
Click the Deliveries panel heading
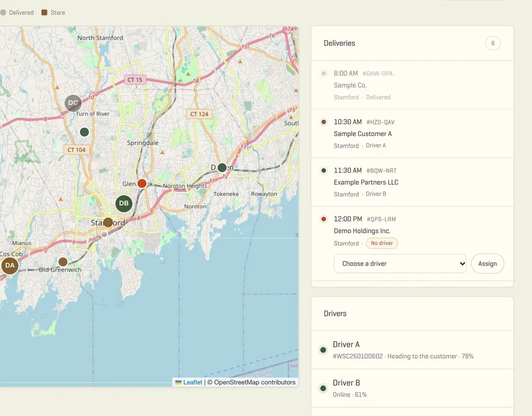click(x=340, y=43)
